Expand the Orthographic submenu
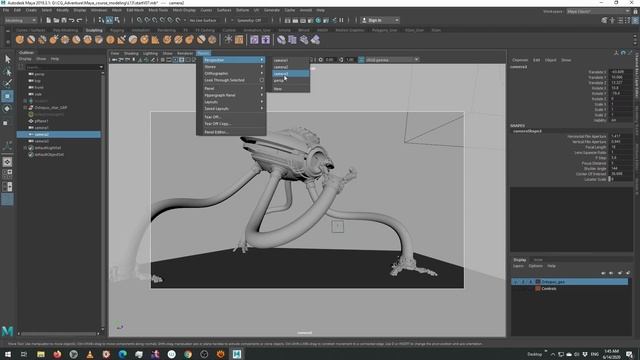This screenshot has width=640, height=360. coord(233,73)
